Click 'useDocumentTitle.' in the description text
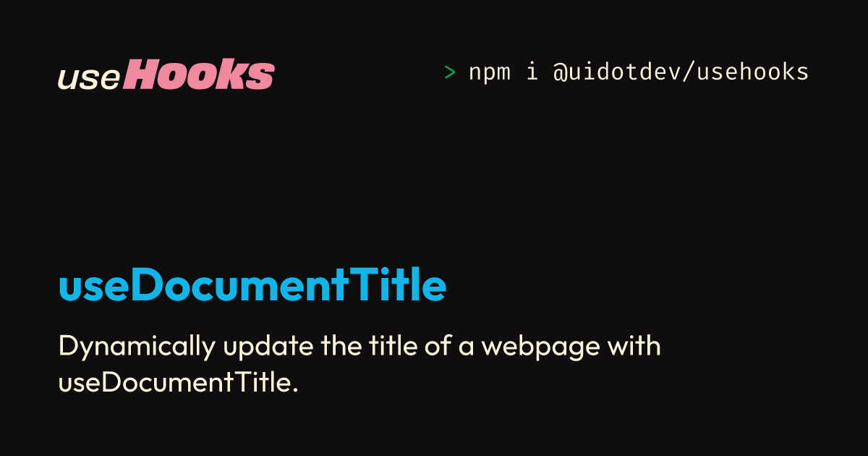The image size is (868, 456). (x=178, y=383)
